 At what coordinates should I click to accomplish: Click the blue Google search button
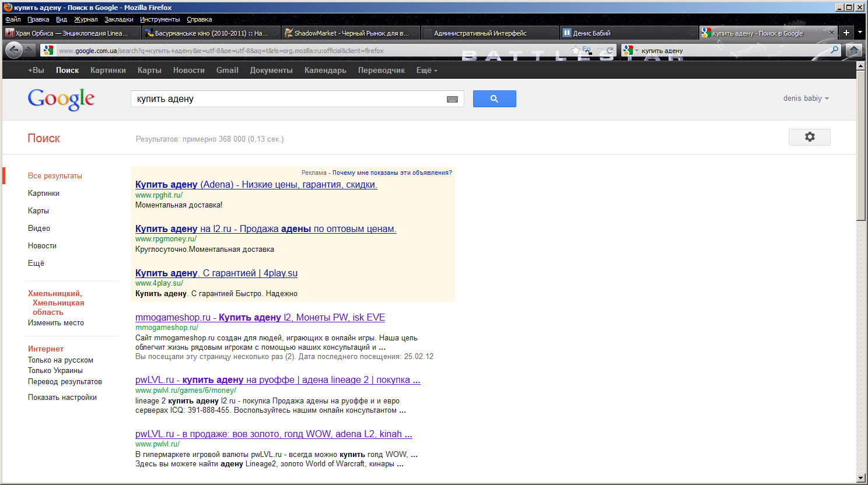494,99
